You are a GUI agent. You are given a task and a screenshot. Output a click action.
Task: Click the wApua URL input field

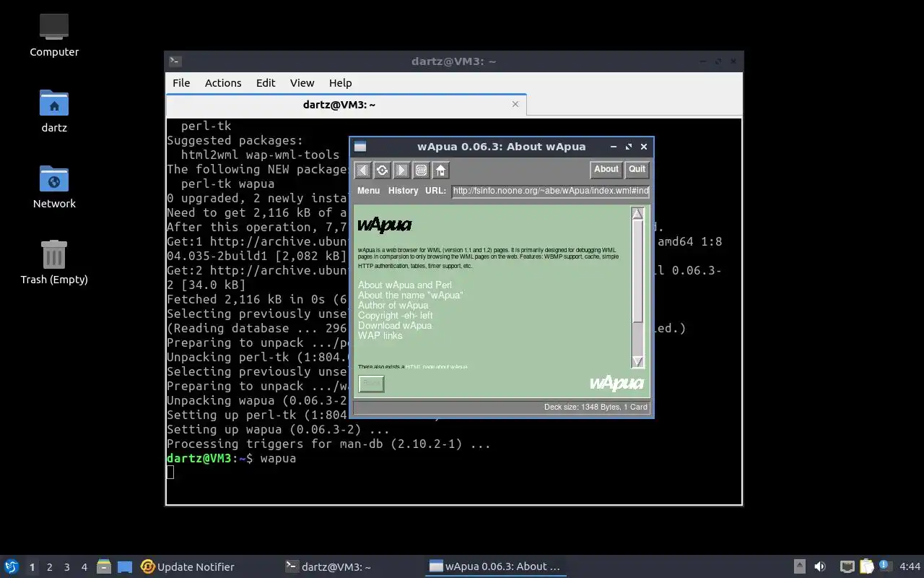(550, 191)
